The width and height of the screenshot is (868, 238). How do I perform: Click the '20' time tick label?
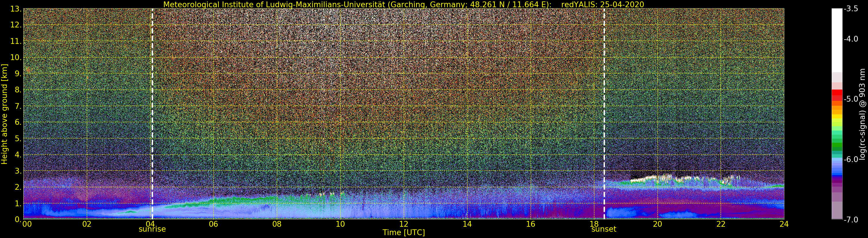(657, 224)
